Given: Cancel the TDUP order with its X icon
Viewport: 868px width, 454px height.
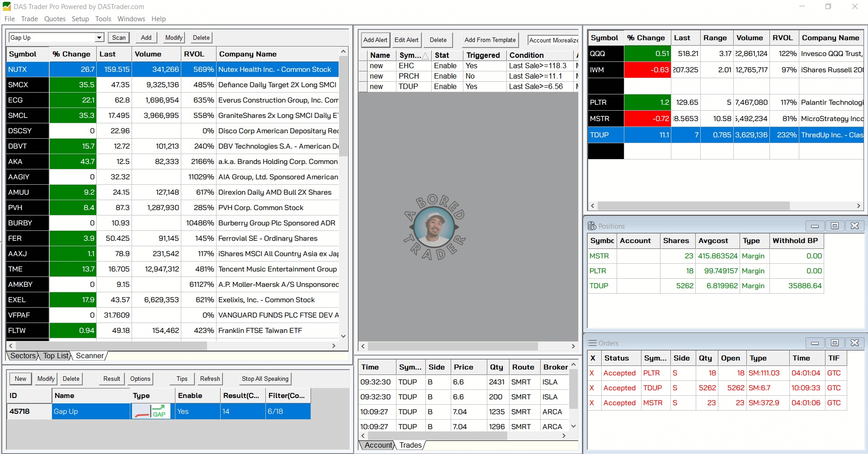Looking at the screenshot, I should pos(593,388).
